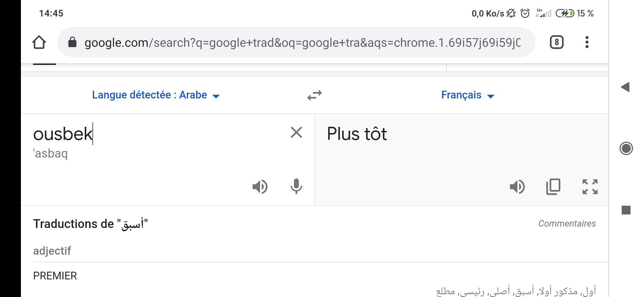Image resolution: width=644 pixels, height=297 pixels.
Task: Select the URL address bar
Action: (x=296, y=42)
